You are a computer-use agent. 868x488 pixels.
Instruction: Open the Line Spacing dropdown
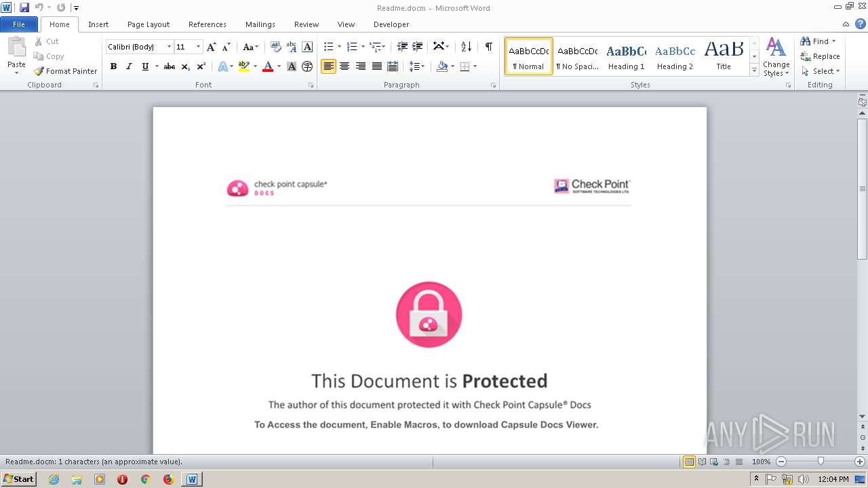(422, 66)
